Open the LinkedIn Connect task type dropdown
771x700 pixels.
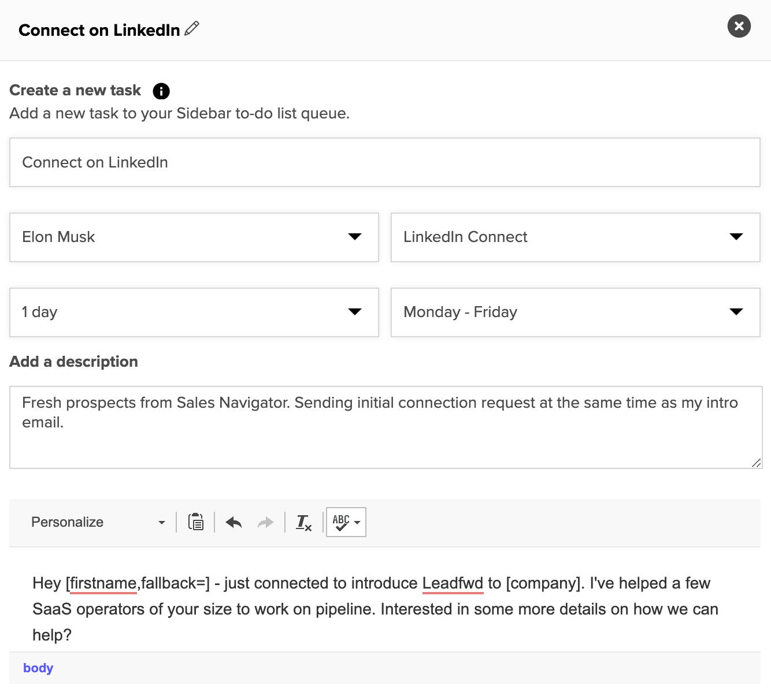[576, 237]
